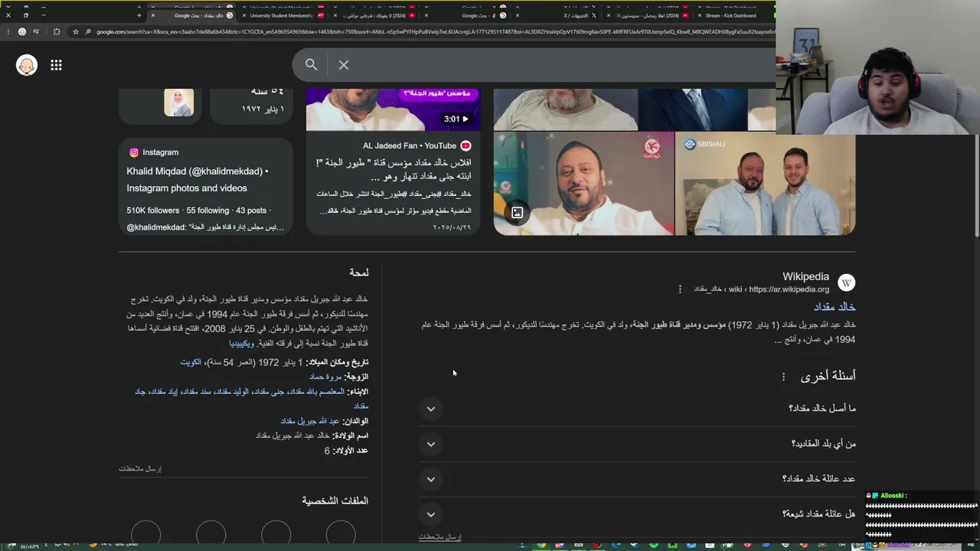Image resolution: width=980 pixels, height=551 pixels.
Task: Clear the search box with X
Action: [344, 65]
